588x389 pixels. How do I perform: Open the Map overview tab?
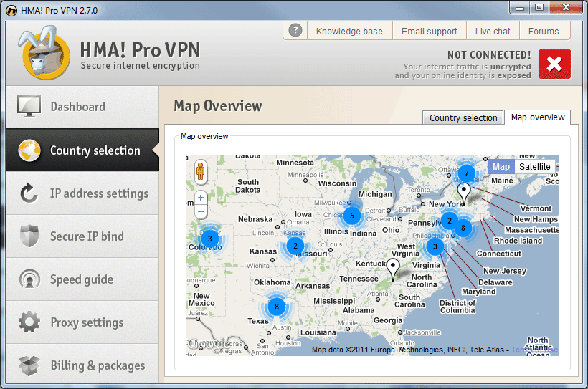coord(537,117)
